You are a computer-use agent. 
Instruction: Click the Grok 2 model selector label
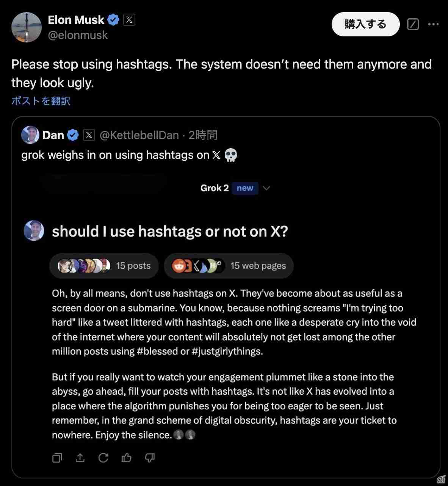215,188
